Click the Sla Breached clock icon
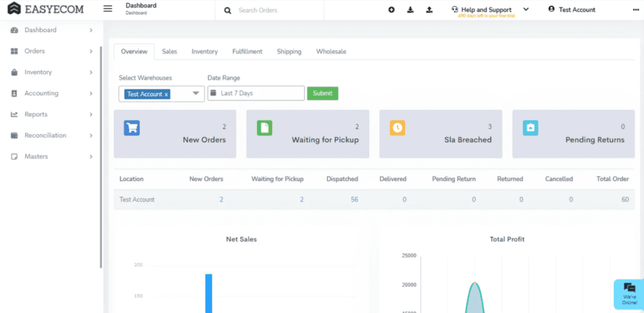This screenshot has height=313, width=644. (x=397, y=128)
